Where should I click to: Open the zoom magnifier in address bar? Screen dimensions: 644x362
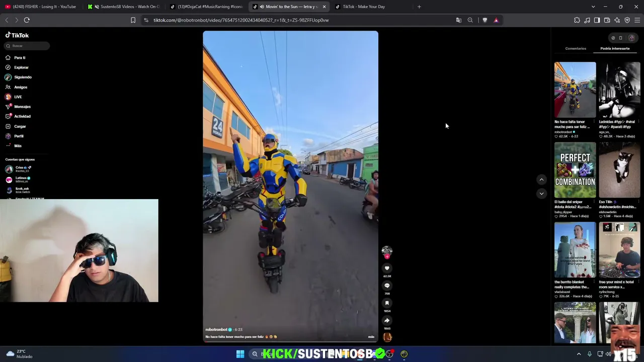click(470, 20)
